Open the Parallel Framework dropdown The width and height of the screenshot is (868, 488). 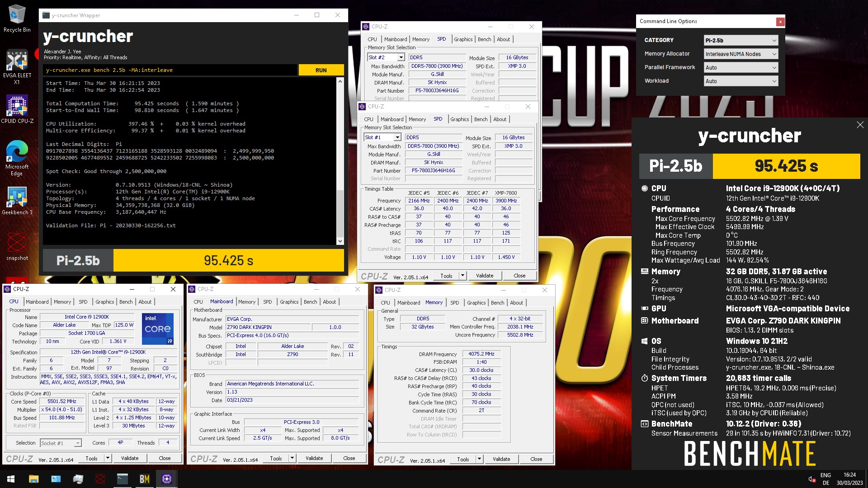tap(741, 67)
